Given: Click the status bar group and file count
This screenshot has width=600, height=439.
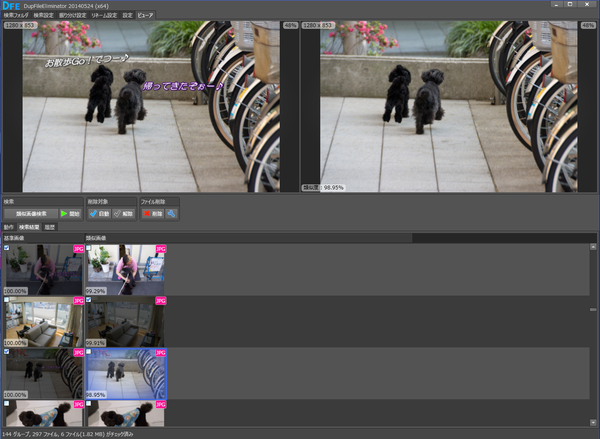Looking at the screenshot, I should click(68, 434).
